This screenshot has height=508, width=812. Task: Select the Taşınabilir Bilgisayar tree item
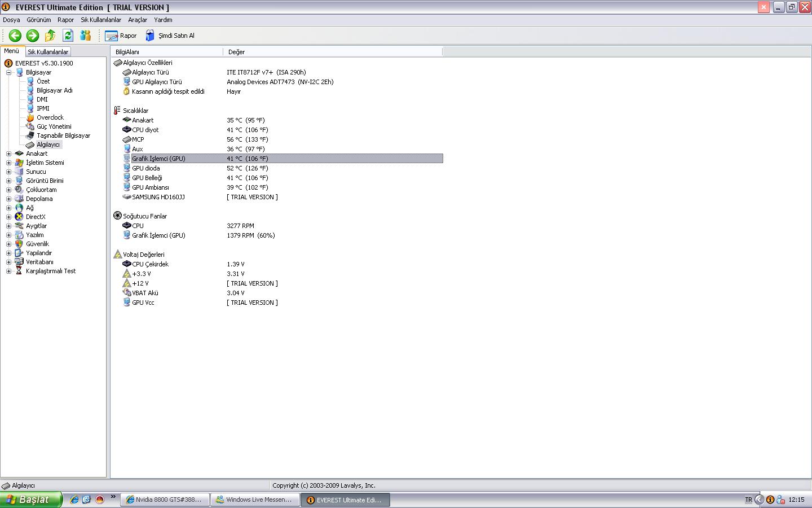(x=63, y=135)
